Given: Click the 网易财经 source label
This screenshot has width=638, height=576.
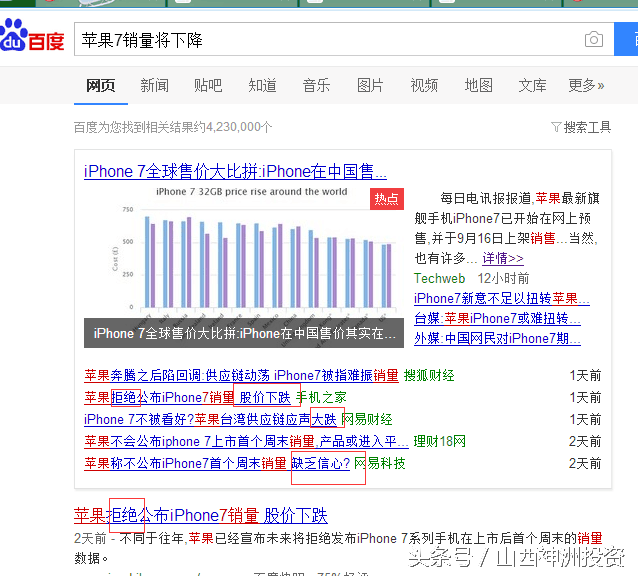Looking at the screenshot, I should point(367,419).
